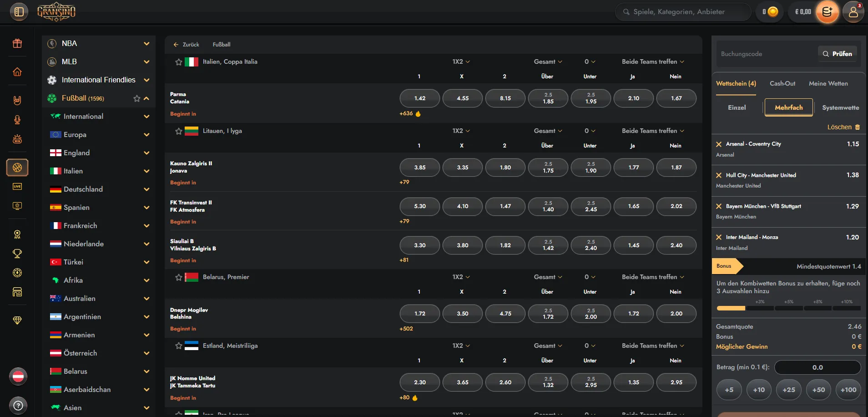Switch to the Wettschein (4) tab
The height and width of the screenshot is (417, 868).
point(736,84)
